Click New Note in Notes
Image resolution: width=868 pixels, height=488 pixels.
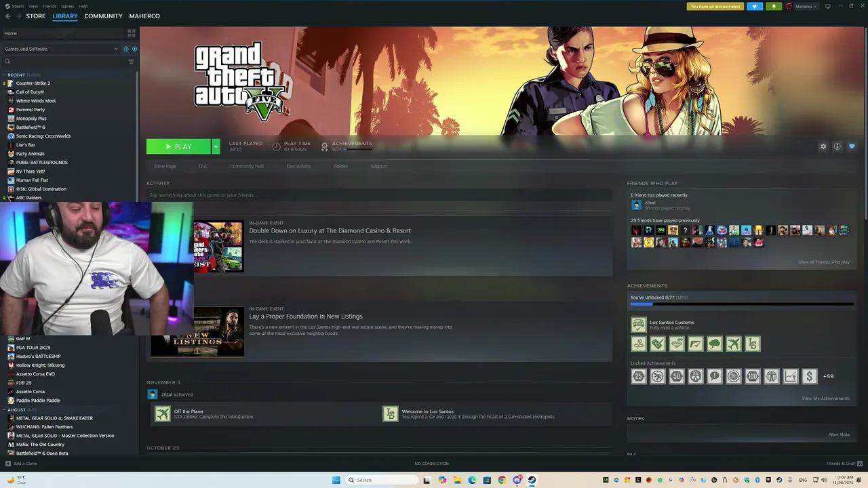(839, 434)
